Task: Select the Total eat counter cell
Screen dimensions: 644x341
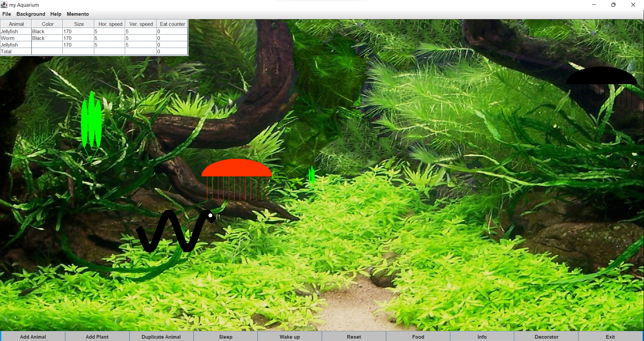Action: [x=172, y=51]
